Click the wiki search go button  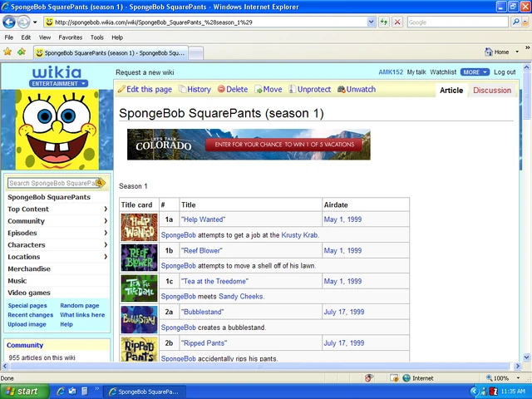click(x=101, y=183)
